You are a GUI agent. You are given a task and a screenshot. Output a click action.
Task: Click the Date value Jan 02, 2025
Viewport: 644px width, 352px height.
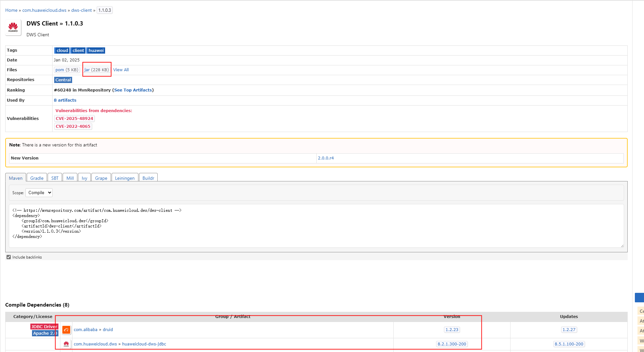coord(67,60)
